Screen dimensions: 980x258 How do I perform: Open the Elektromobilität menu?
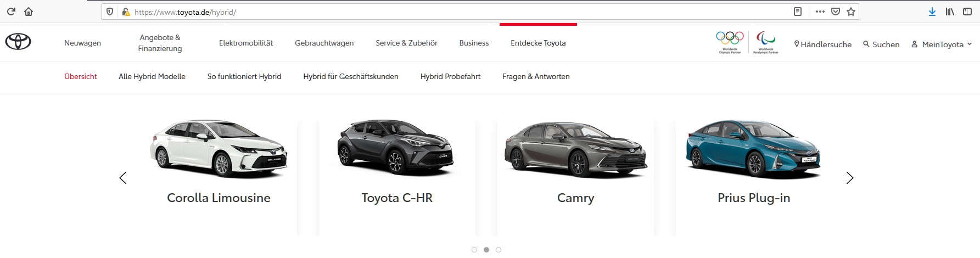[246, 43]
